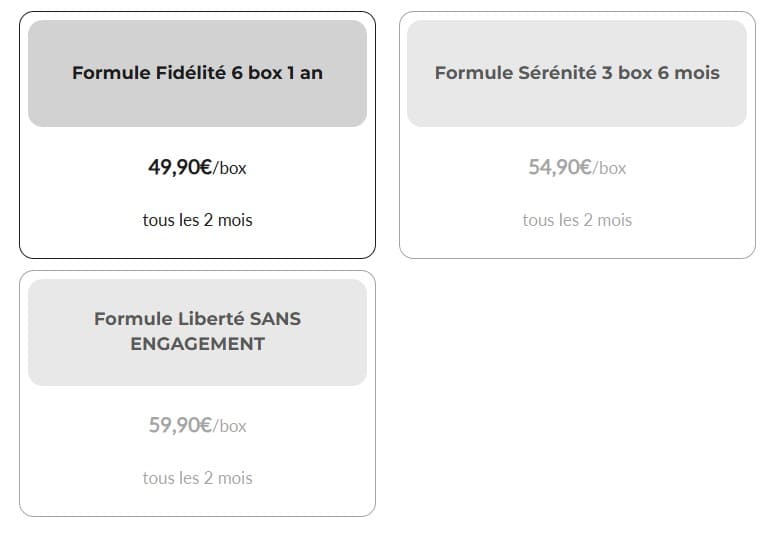This screenshot has width=776, height=541.
Task: Click the "/box" label beside 54,90€
Action: pyautogui.click(x=610, y=168)
